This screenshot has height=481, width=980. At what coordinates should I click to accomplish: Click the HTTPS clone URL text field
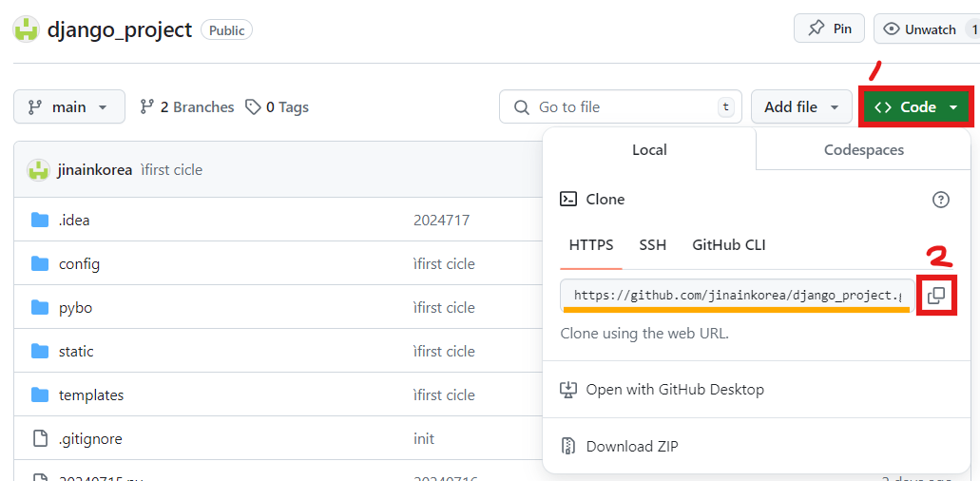click(738, 295)
